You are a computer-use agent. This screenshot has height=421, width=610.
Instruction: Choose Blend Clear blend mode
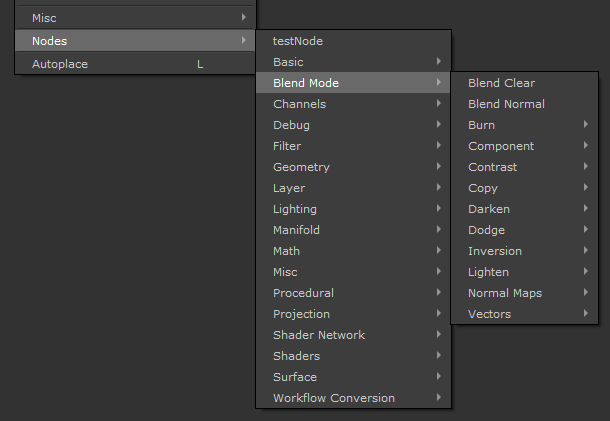(x=501, y=83)
